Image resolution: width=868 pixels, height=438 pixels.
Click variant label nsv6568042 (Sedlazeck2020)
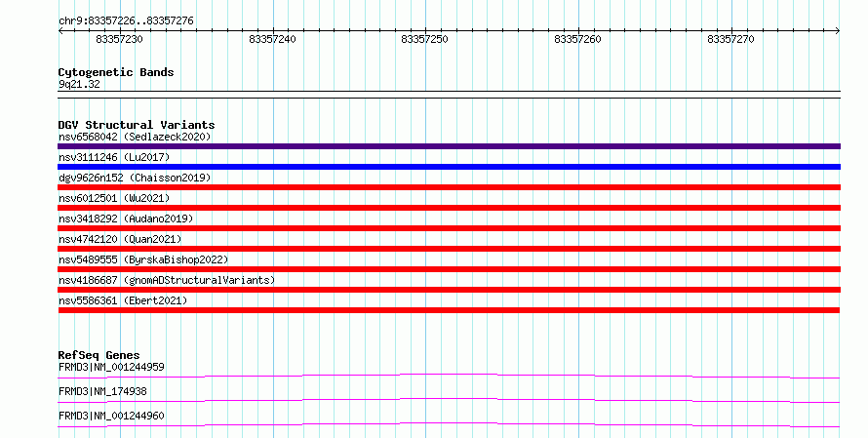click(x=135, y=137)
